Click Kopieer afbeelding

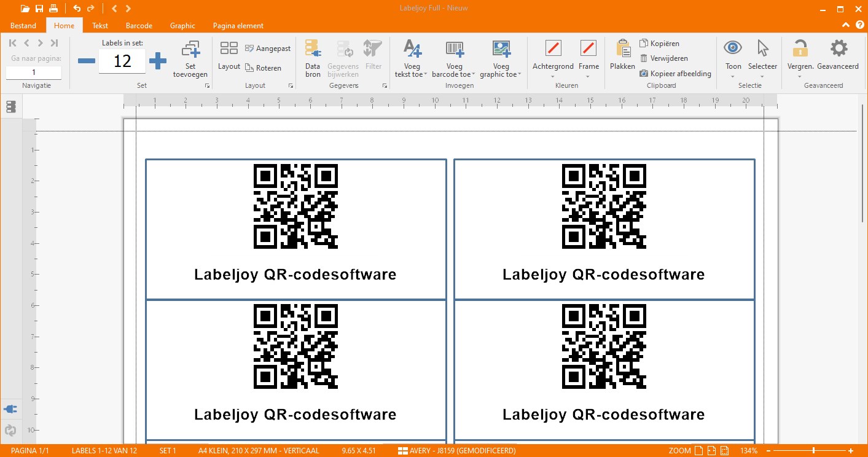tap(676, 74)
